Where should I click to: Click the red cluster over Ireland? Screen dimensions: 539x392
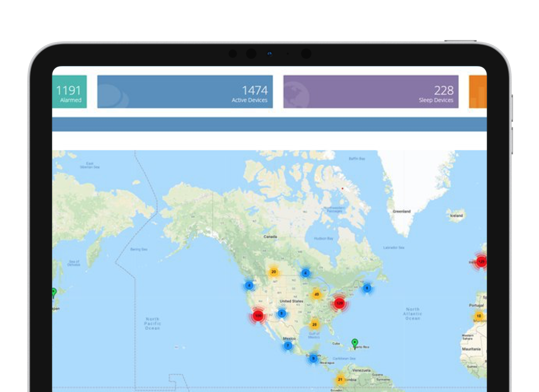pos(481,262)
